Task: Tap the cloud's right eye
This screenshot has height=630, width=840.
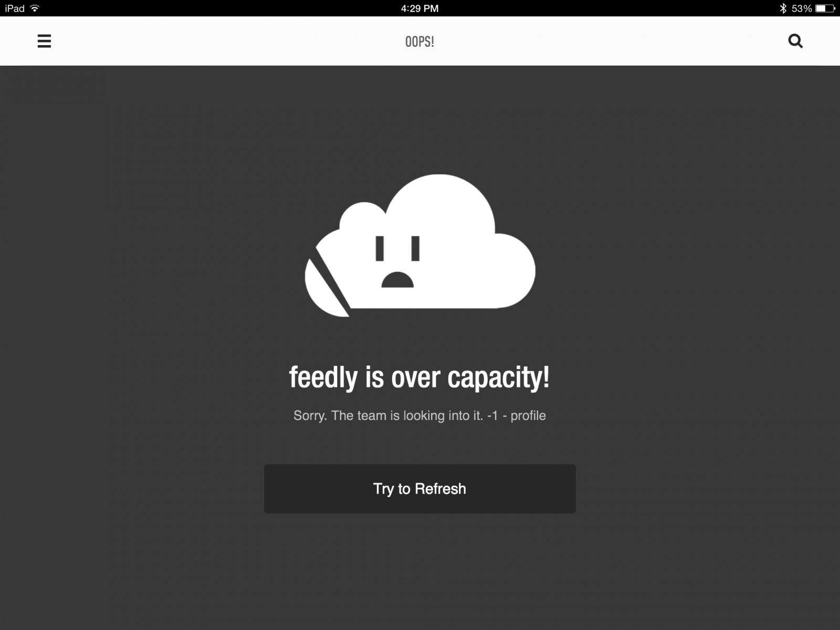Action: click(x=415, y=248)
